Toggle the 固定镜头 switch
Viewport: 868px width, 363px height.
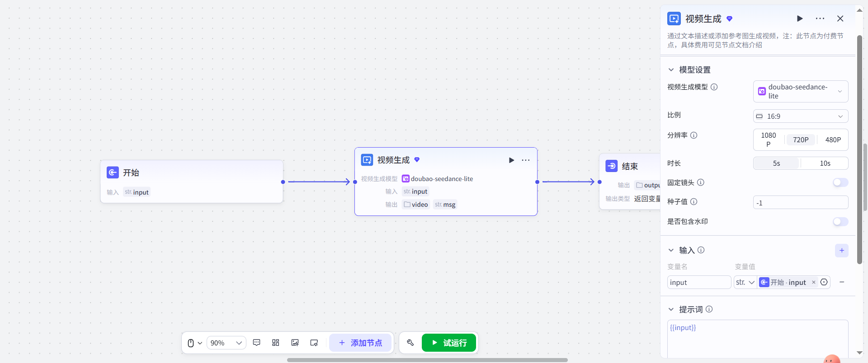840,182
